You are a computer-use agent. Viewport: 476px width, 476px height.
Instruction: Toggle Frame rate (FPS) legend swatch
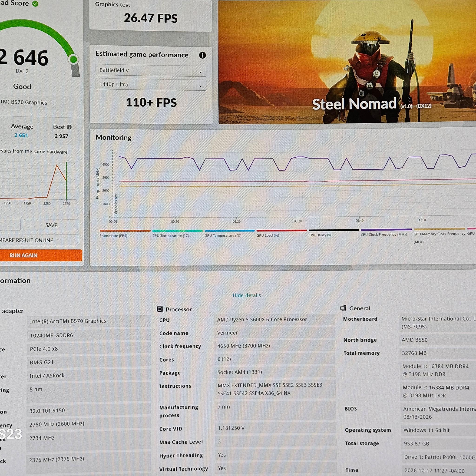[x=125, y=231]
